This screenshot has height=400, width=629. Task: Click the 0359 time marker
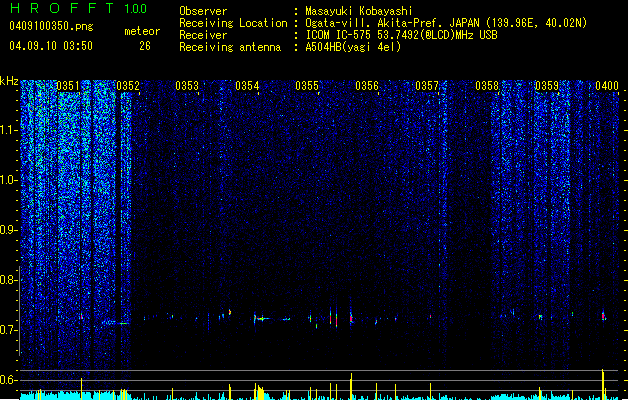[x=547, y=86]
